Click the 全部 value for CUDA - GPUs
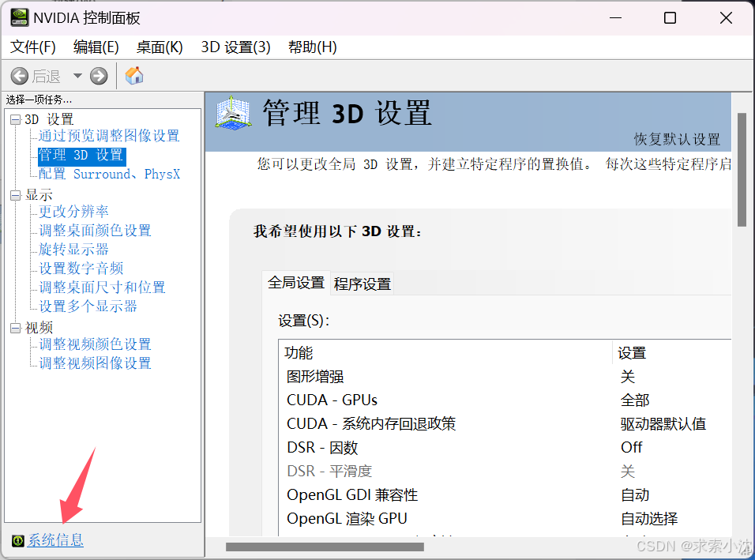Viewport: 755px width, 560px height. point(635,400)
